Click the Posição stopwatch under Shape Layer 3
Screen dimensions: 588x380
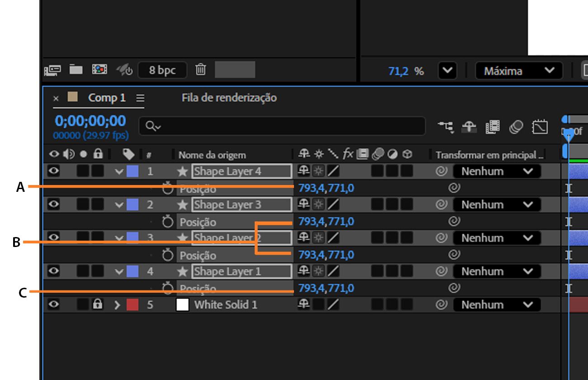click(x=168, y=222)
